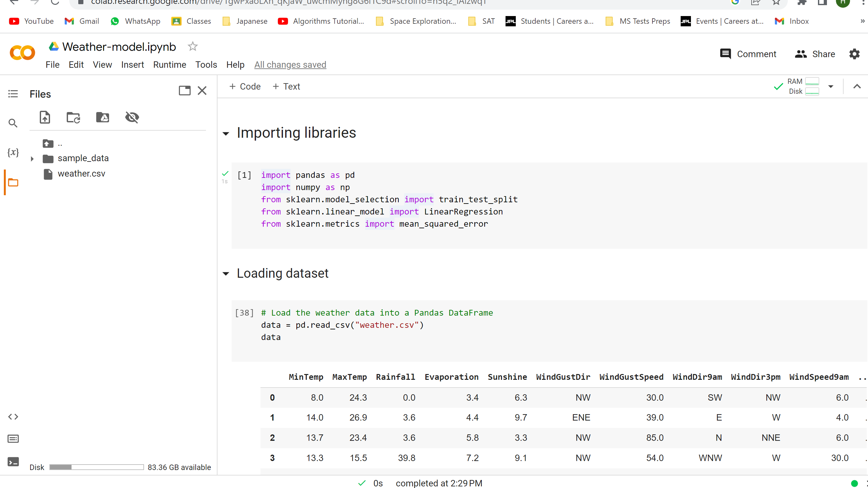Screen dimensions: 868x488
Task: Click the refresh files folder icon
Action: 73,118
